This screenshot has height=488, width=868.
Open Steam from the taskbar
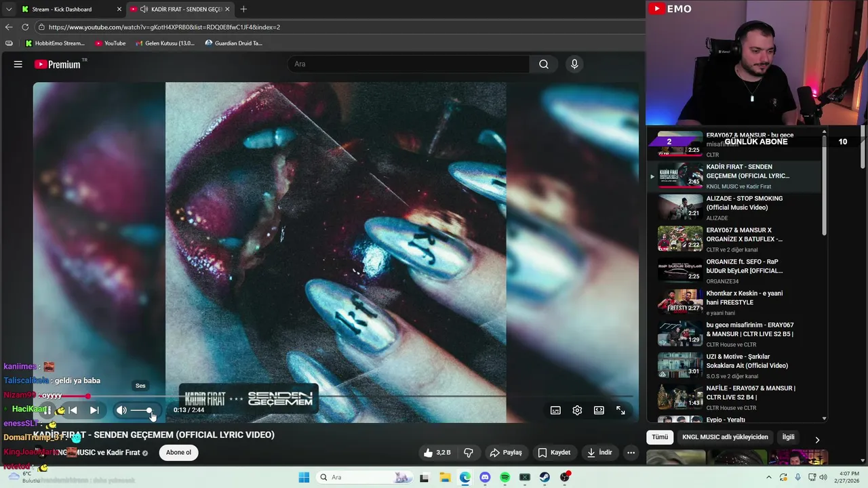pos(545,477)
